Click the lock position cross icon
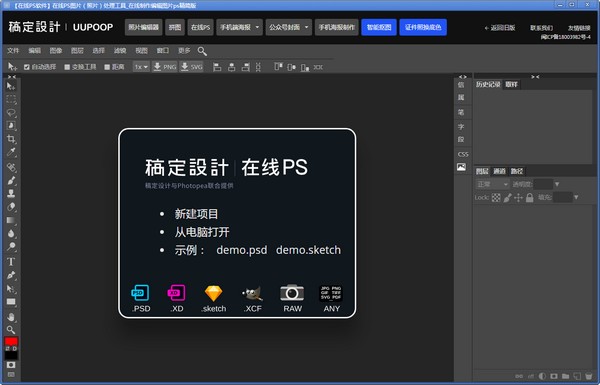600x385 pixels. [518, 197]
